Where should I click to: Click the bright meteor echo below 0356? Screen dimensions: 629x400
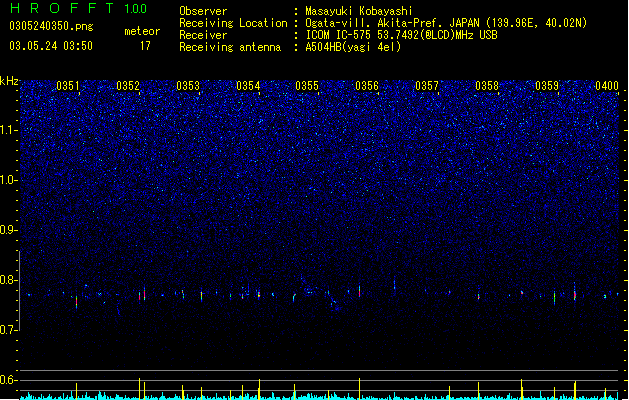pyautogui.click(x=359, y=291)
